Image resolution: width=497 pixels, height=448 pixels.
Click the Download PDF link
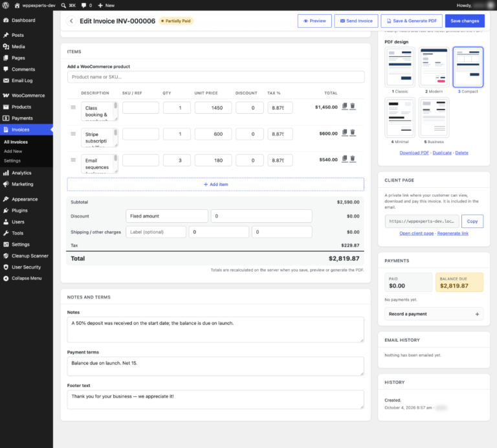[414, 153]
